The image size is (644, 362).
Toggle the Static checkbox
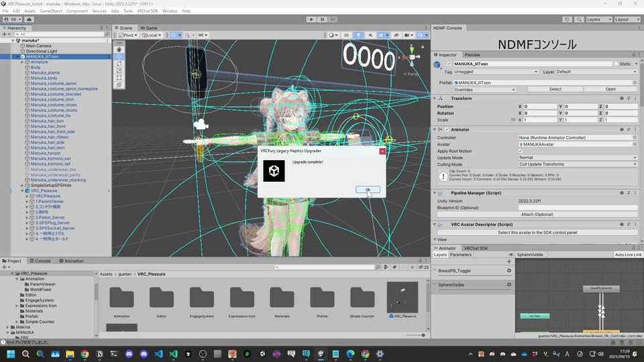(616, 64)
